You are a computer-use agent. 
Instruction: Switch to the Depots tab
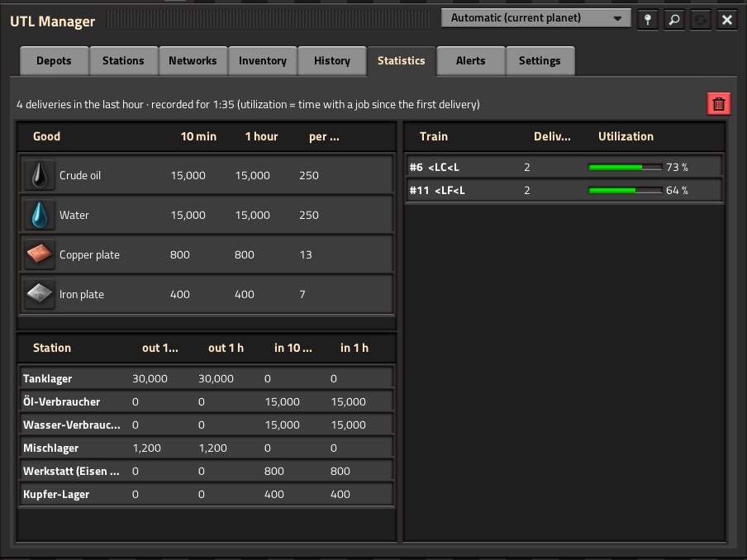[x=54, y=61]
